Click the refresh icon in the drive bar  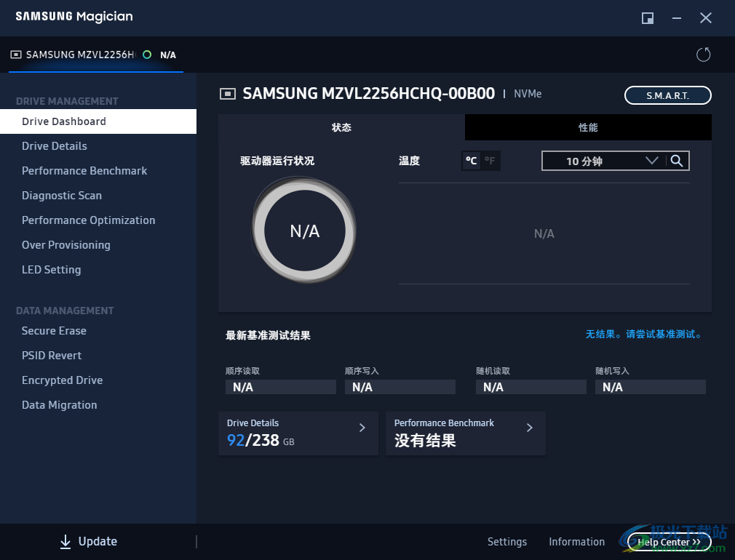coord(703,55)
